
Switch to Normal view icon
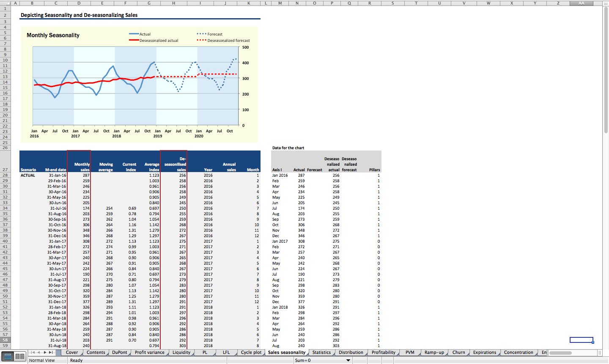(x=8, y=356)
